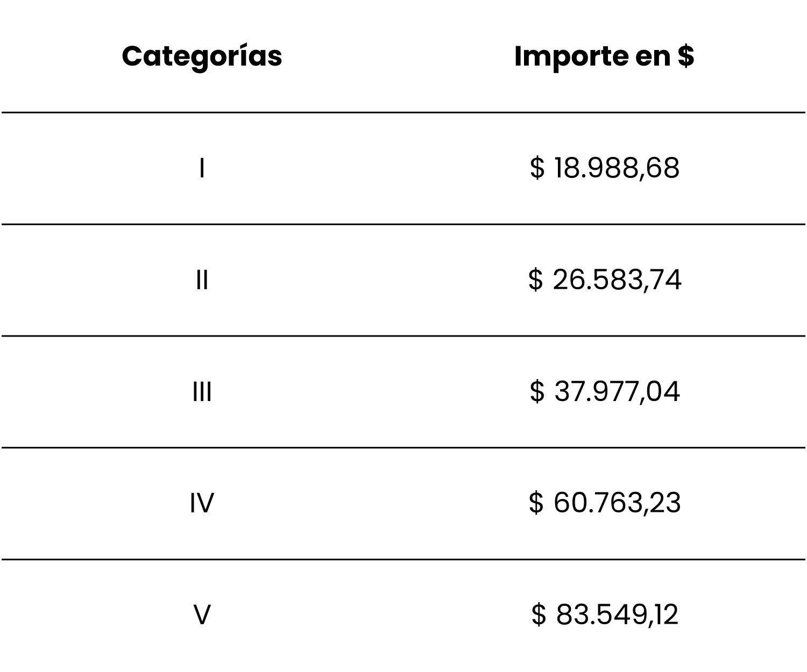Click the amount $ 26.583,74

(605, 280)
